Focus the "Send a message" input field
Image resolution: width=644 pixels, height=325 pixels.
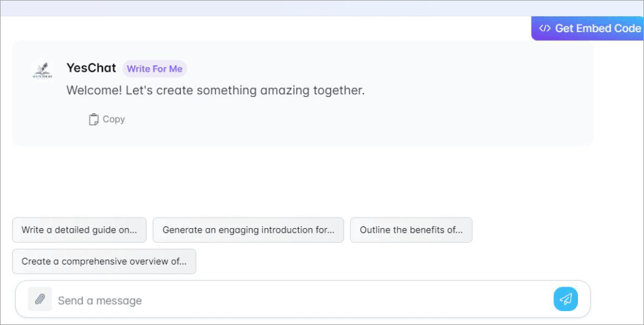coord(302,300)
